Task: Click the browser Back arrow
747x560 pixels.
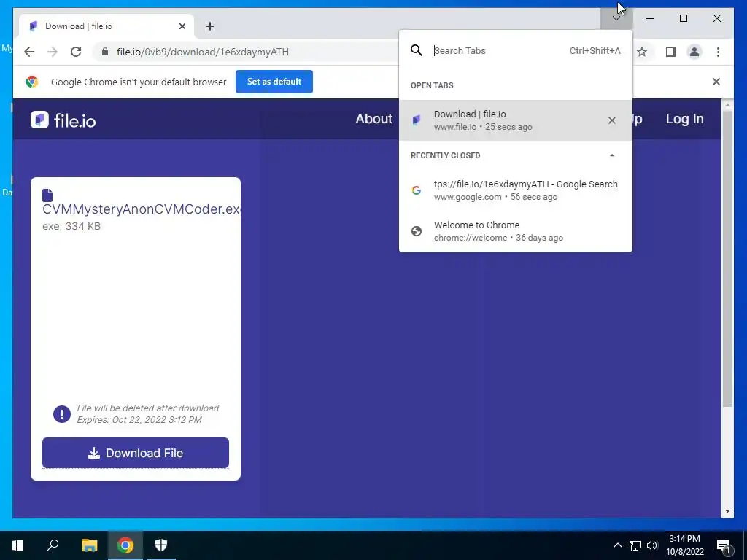Action: tap(29, 52)
